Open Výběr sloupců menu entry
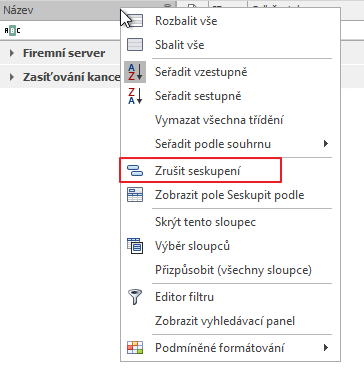This screenshot has height=376, width=364. point(230,246)
